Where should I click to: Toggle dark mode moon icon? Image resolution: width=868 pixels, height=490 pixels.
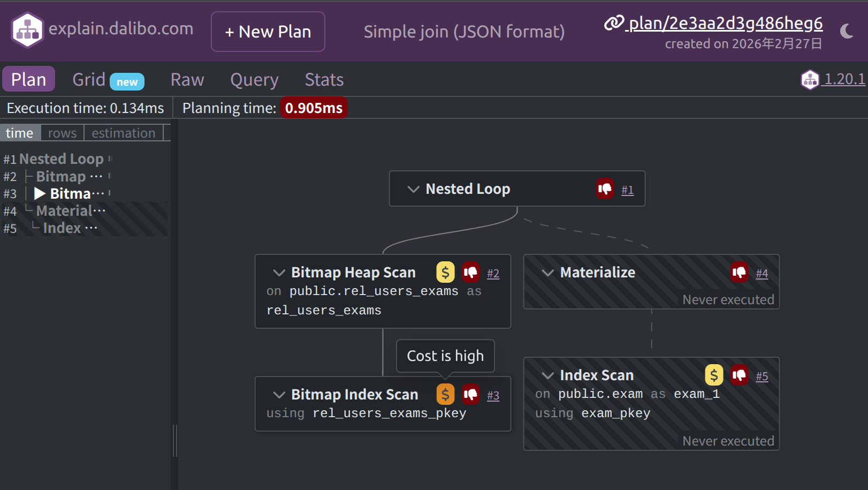point(847,32)
